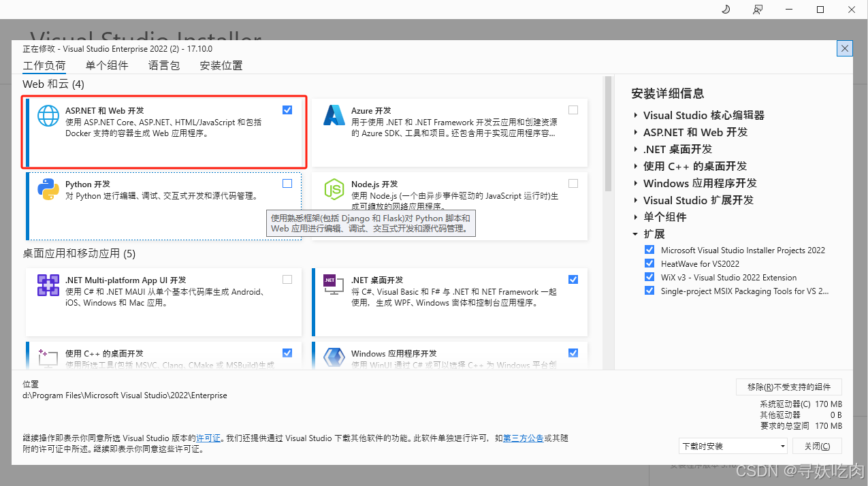
Task: Expand 单个组件 details
Action: click(635, 217)
